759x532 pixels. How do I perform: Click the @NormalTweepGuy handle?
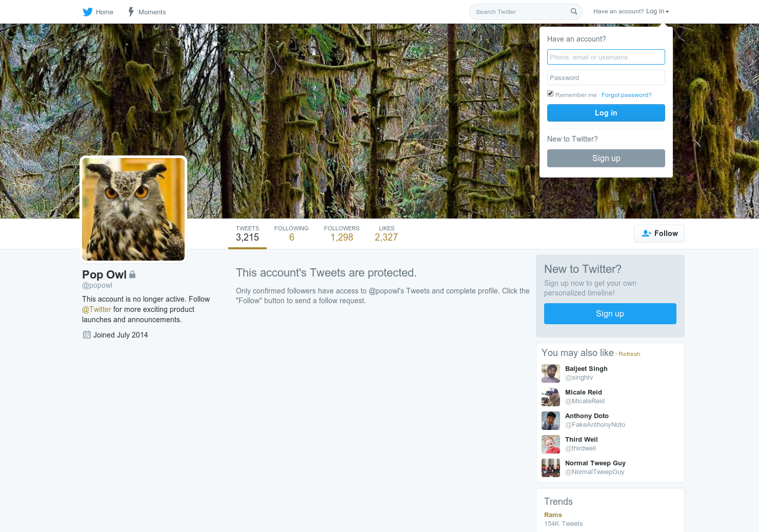point(595,471)
